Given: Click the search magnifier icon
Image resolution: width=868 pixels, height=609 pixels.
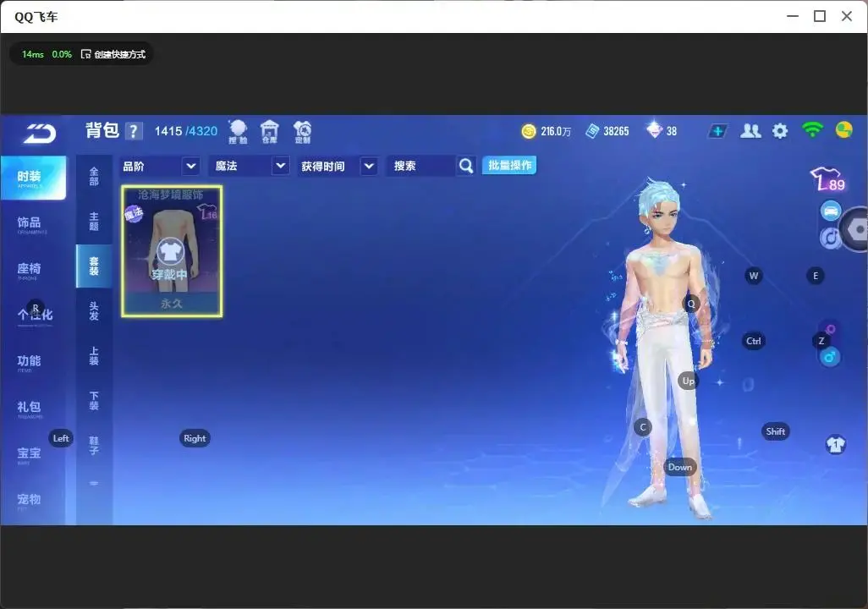Looking at the screenshot, I should tap(466, 166).
